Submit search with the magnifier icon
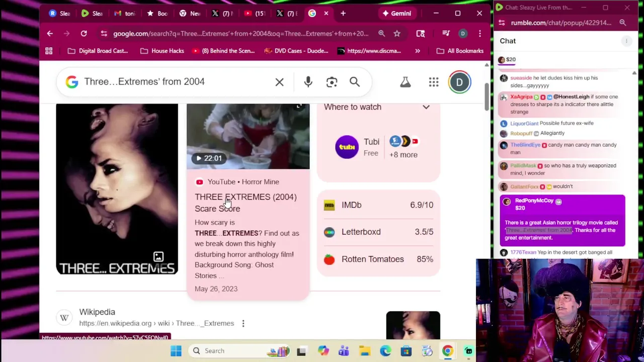Image resolution: width=644 pixels, height=362 pixels. [x=355, y=82]
